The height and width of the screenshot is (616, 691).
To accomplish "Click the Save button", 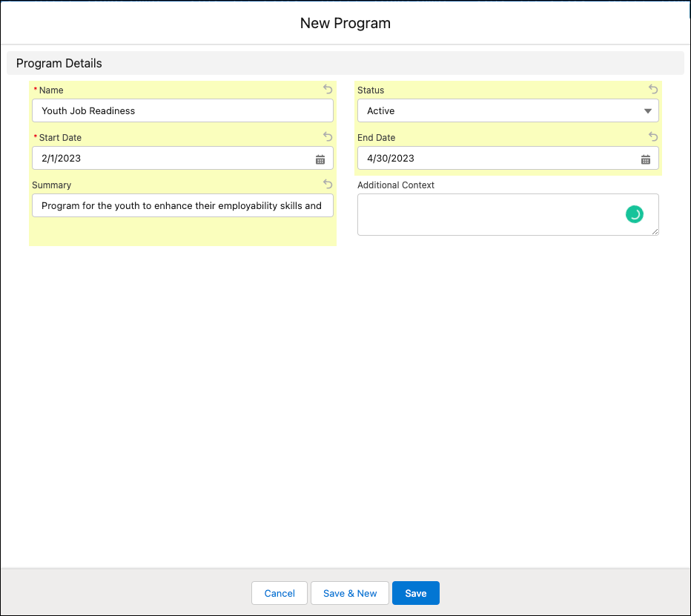I will (x=415, y=593).
